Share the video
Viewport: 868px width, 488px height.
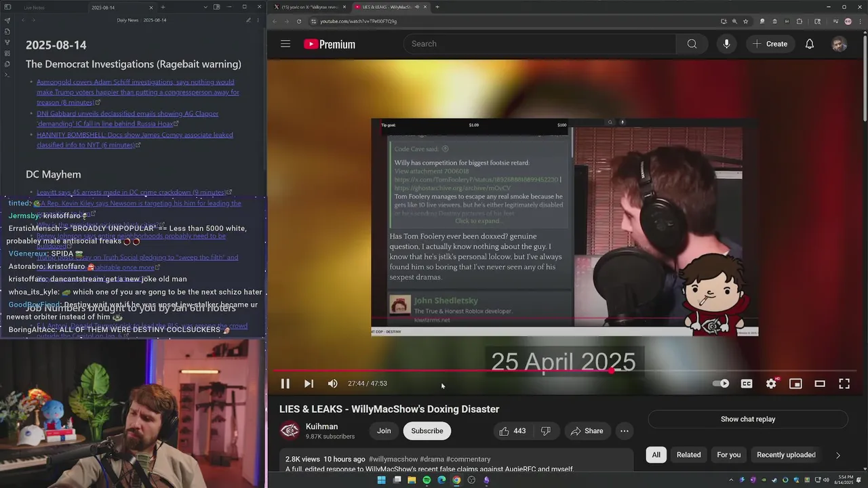point(587,431)
